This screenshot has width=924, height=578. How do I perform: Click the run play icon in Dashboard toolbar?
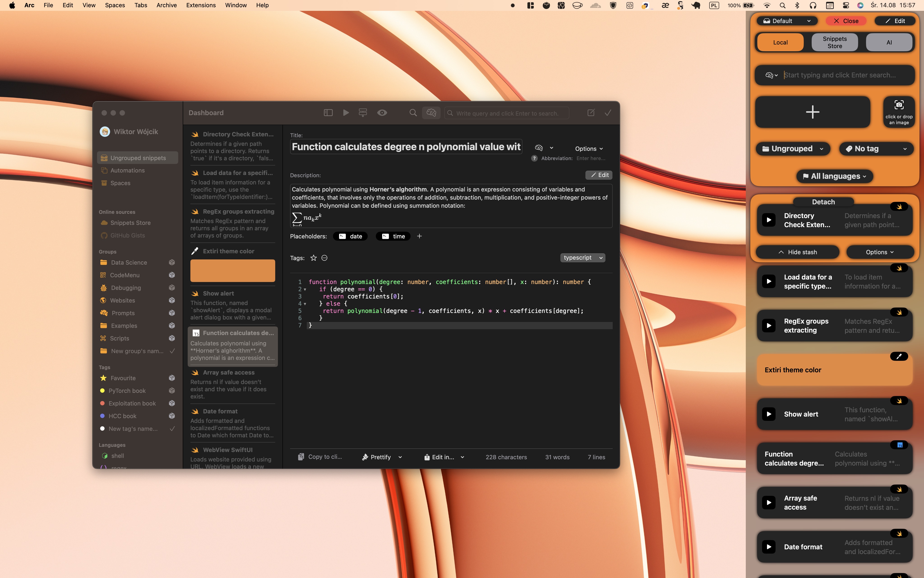point(346,113)
